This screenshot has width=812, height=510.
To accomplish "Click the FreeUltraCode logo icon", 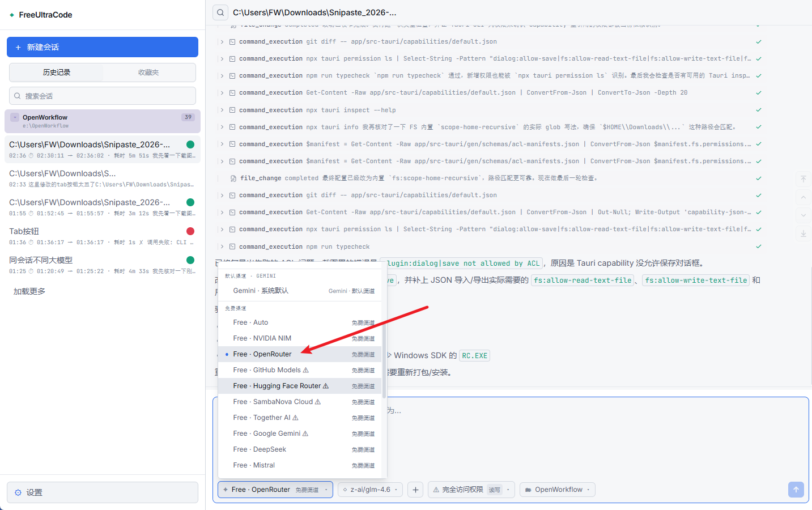I will tap(12, 15).
